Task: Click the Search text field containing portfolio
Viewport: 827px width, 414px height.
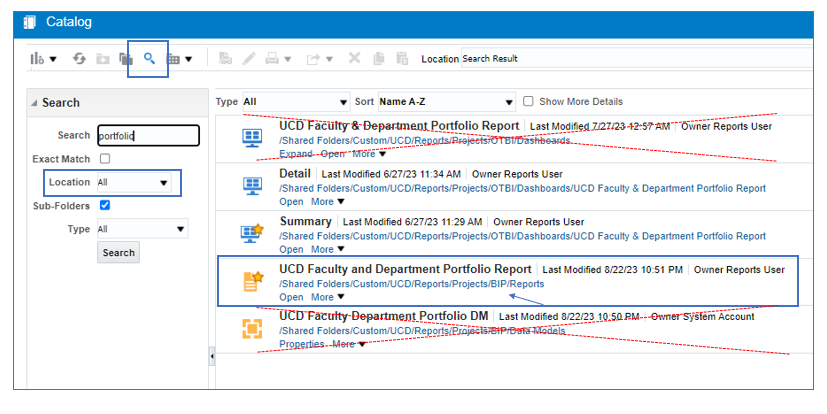Action: pyautogui.click(x=147, y=136)
